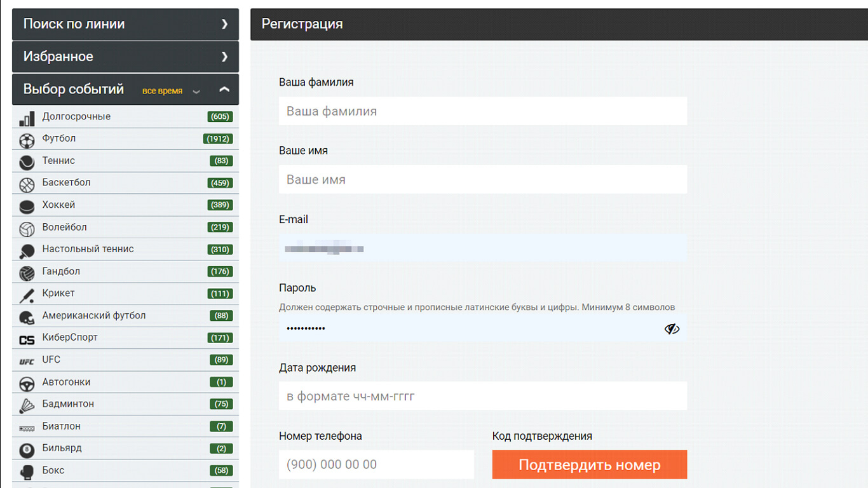The image size is (868, 488).
Task: Click the Бильярд eight-ball icon
Action: pyautogui.click(x=27, y=450)
